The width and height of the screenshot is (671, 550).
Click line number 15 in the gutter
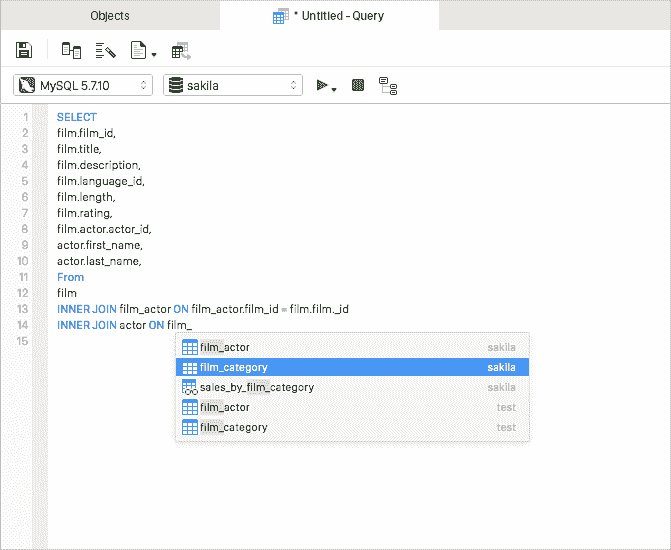point(22,341)
